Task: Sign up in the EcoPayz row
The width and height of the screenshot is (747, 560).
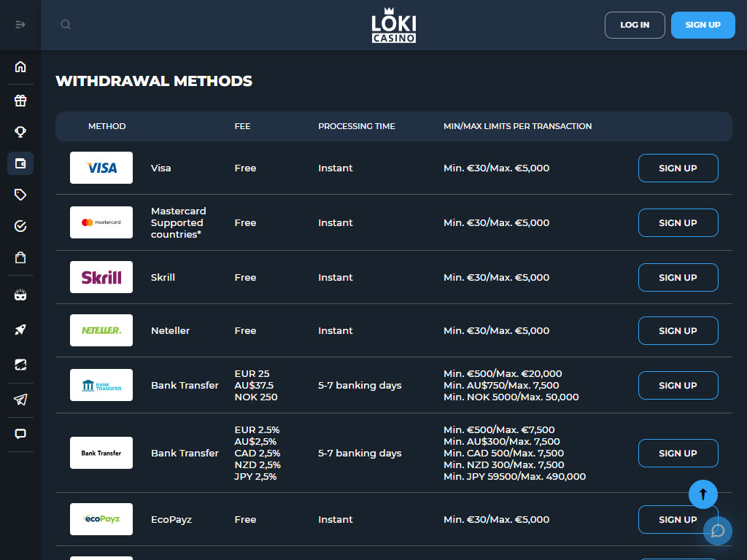Action: 678,519
